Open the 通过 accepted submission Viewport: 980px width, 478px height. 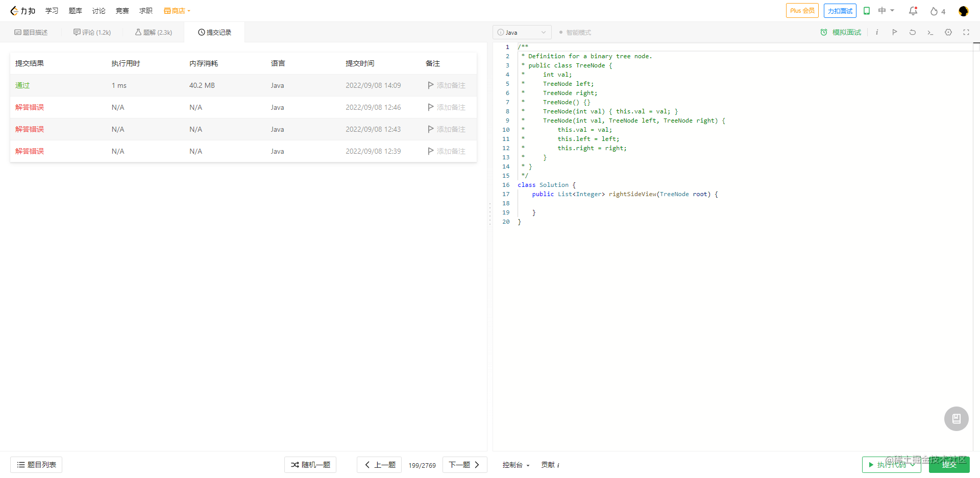pos(22,85)
